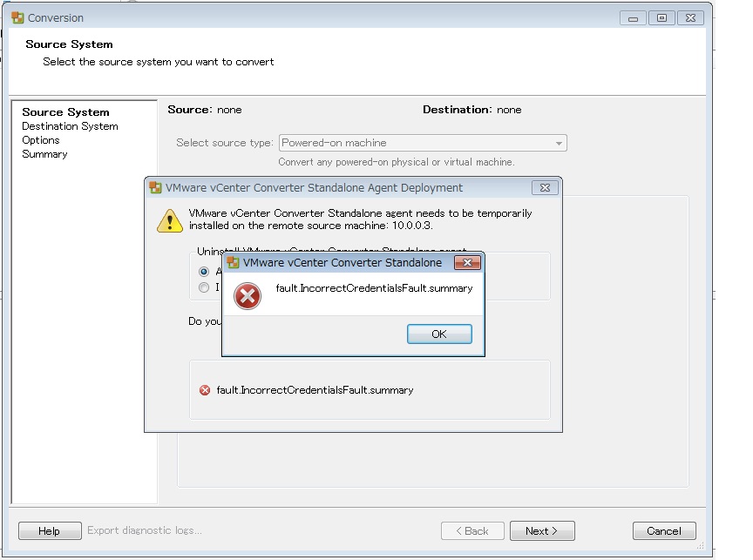Open the Select source type dropdown

click(423, 143)
